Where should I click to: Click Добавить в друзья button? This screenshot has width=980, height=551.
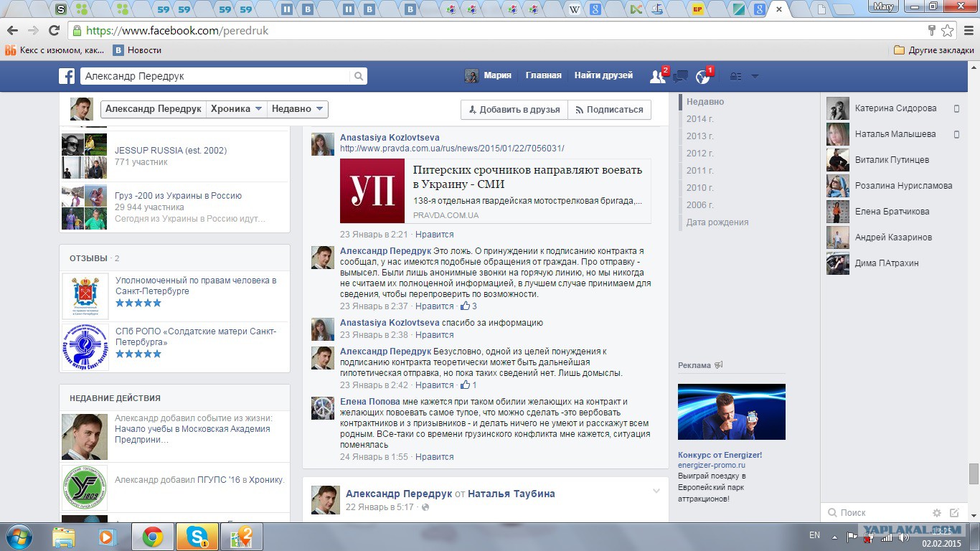click(x=514, y=110)
